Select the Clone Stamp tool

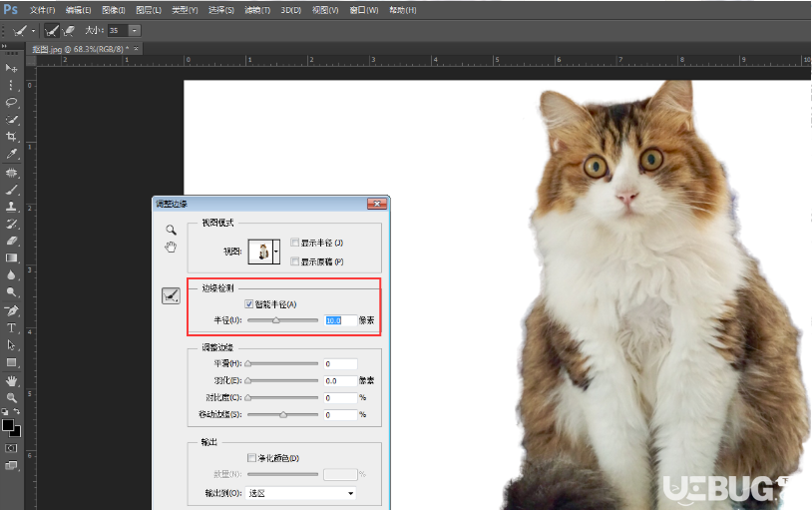(x=11, y=207)
